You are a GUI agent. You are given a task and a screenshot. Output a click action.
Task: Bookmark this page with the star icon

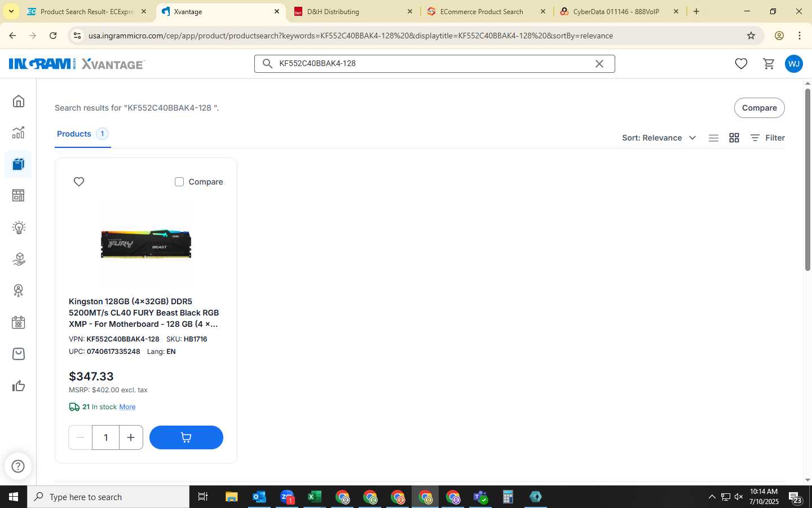point(751,36)
